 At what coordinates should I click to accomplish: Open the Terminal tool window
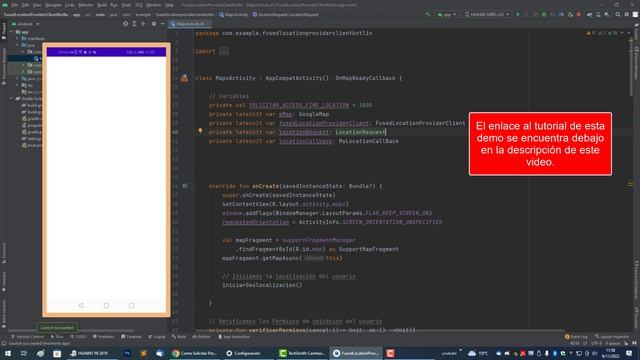coord(131,337)
